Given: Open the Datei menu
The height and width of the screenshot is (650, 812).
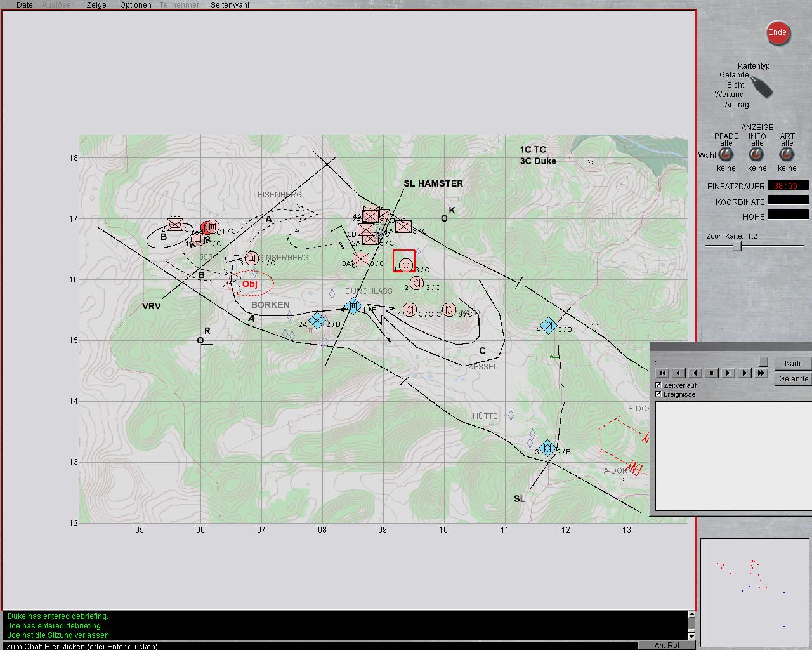Looking at the screenshot, I should click(25, 4).
